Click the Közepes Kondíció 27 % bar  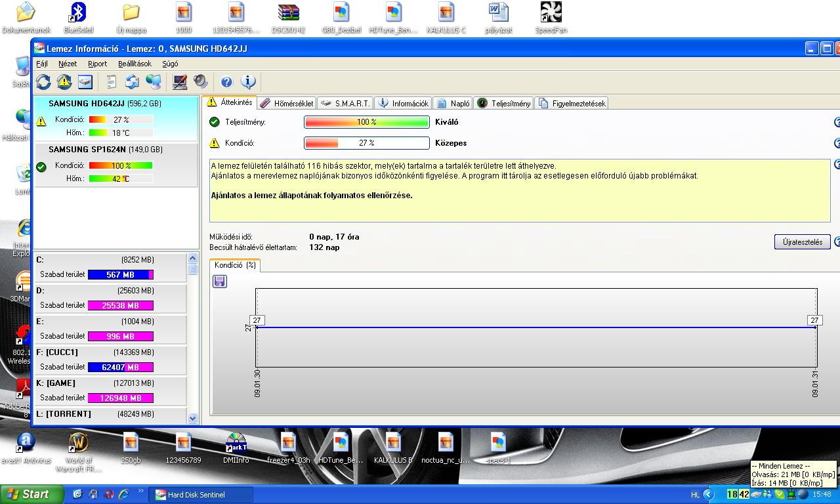(366, 143)
